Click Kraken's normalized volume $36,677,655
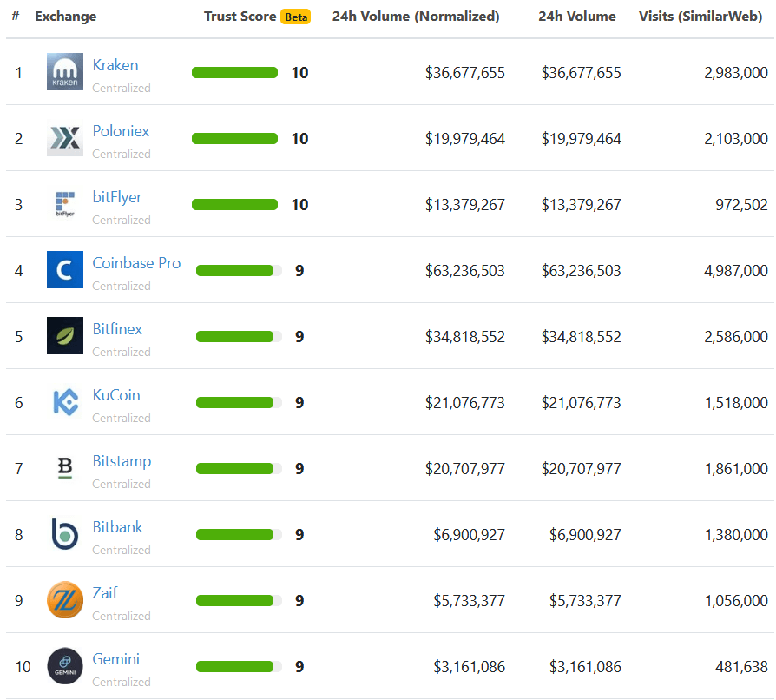 point(465,73)
